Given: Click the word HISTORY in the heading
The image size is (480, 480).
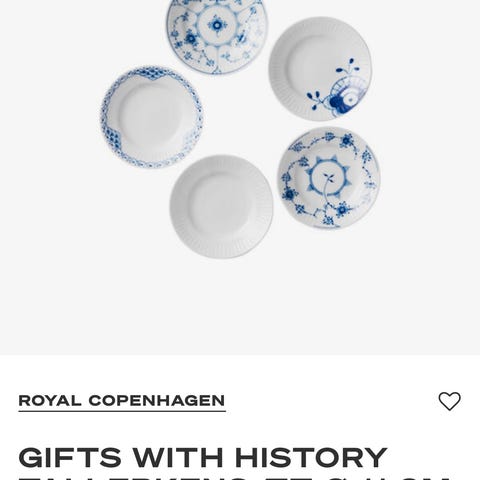Looking at the screenshot, I should point(311,457).
